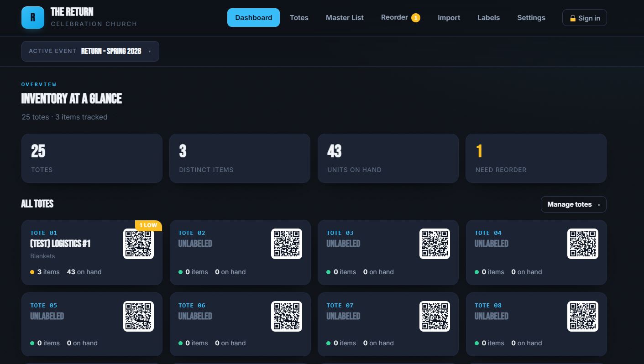
Task: Click '0 items' in Tote 02 card
Action: pos(196,272)
